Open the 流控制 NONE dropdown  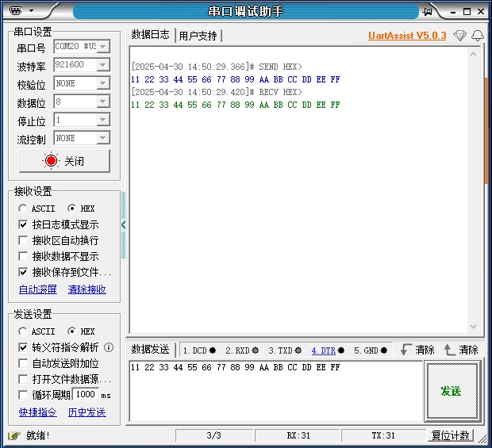point(103,138)
